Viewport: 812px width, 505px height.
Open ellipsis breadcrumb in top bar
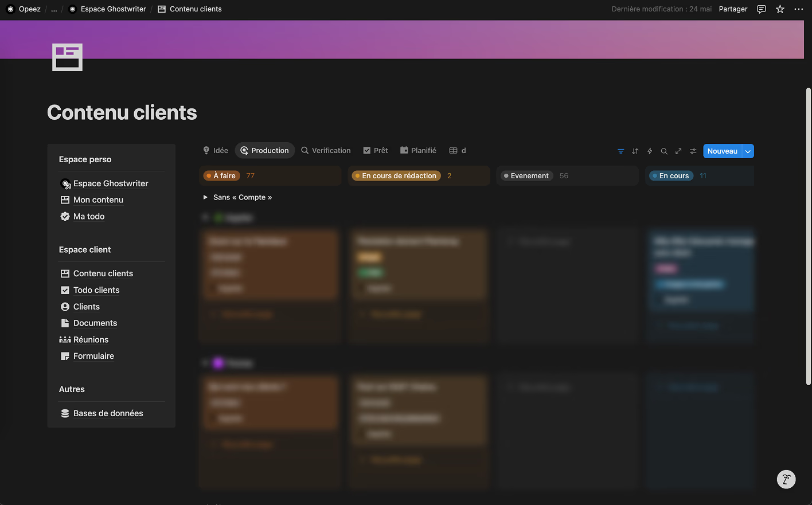coord(54,9)
